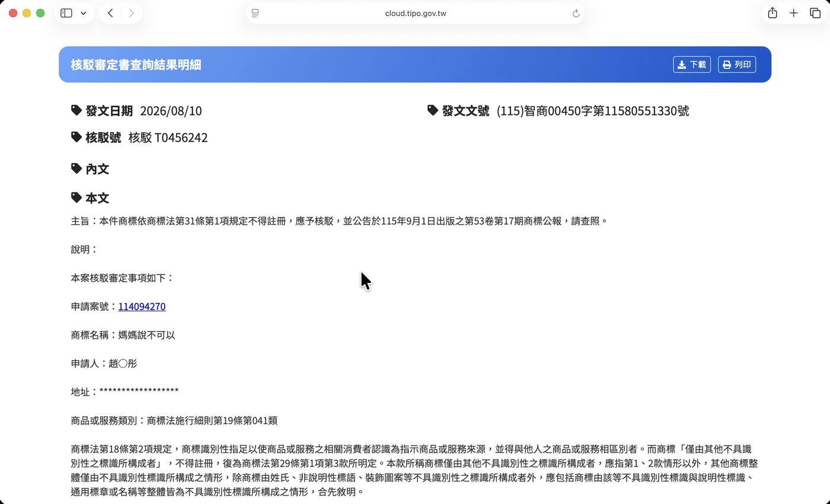Click document number (115)智商00450字第11580551330號
The width and height of the screenshot is (830, 504).
click(x=593, y=111)
